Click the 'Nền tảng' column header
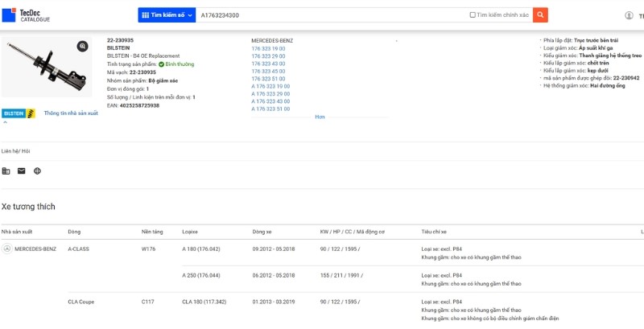Screen dimensions: 644x329 coord(152,232)
